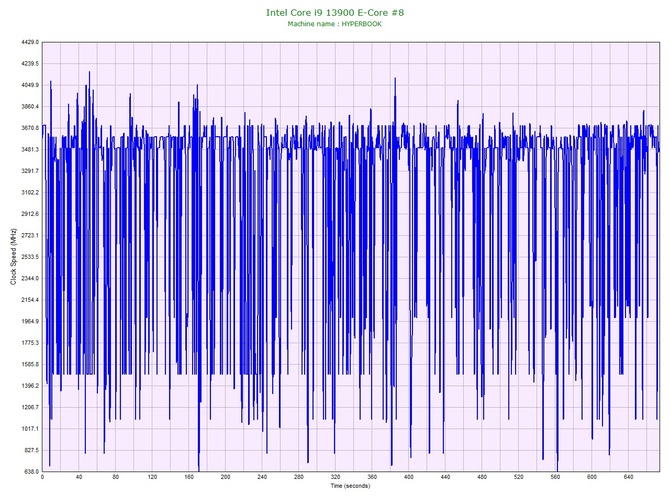
Task: Click the x-axis tick label 280
Action: (x=299, y=477)
